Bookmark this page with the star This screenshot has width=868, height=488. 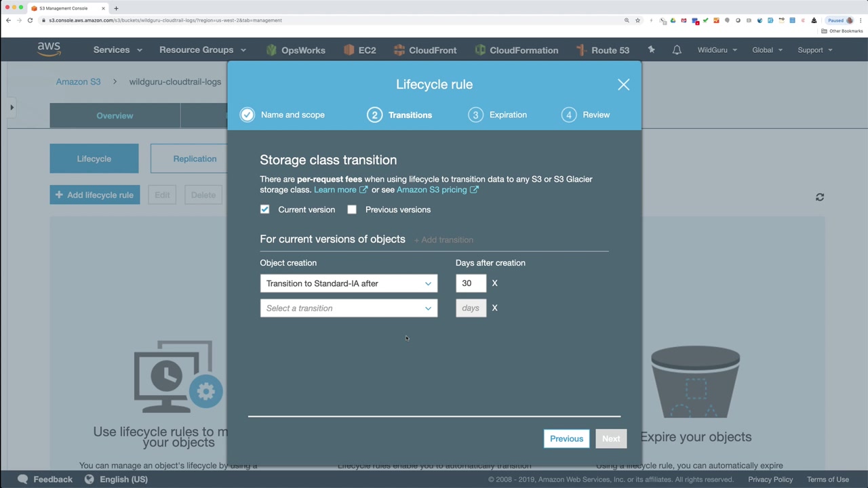tap(637, 20)
